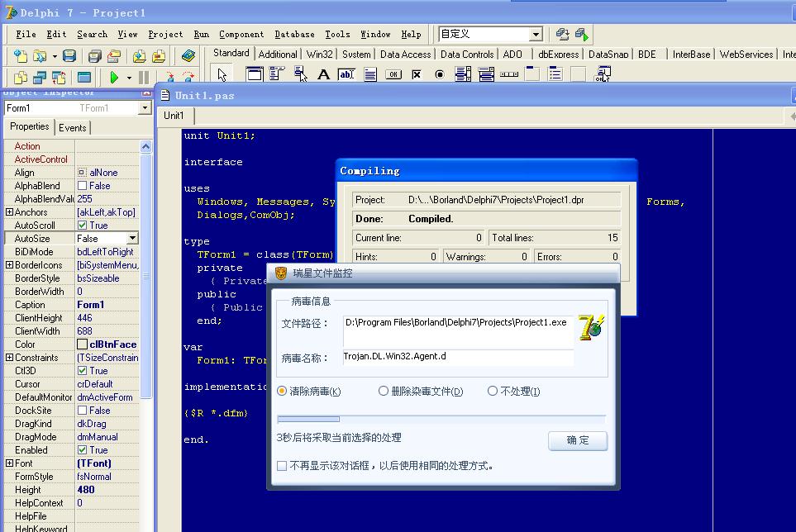Image resolution: width=796 pixels, height=532 pixels.
Task: Click Save current desktop icon
Action: (x=562, y=34)
